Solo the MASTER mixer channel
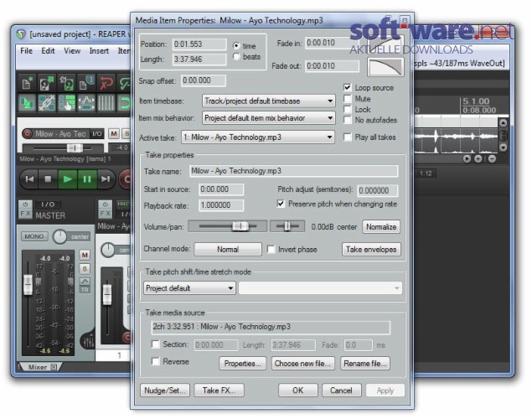This screenshot has height=419, width=532. coord(85,269)
